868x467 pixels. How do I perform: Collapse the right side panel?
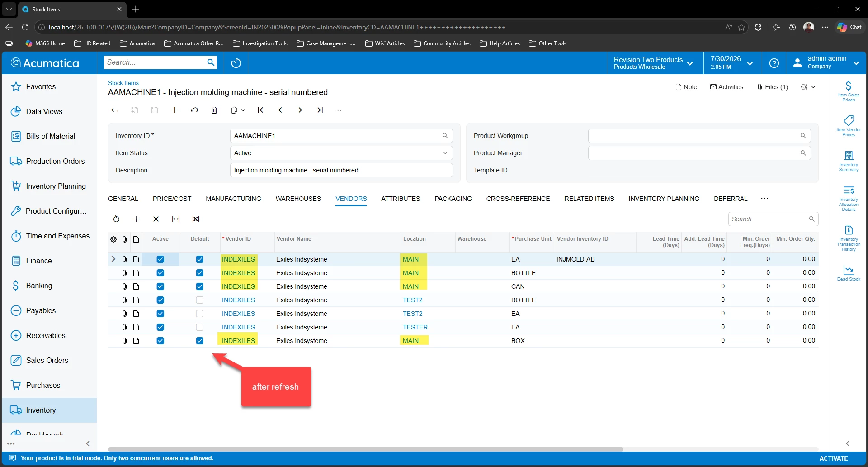(847, 443)
